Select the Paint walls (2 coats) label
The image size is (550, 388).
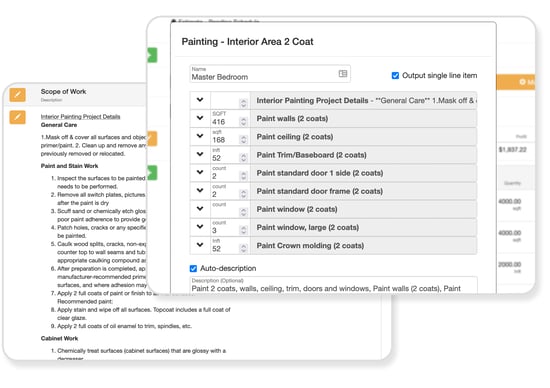pyautogui.click(x=292, y=119)
